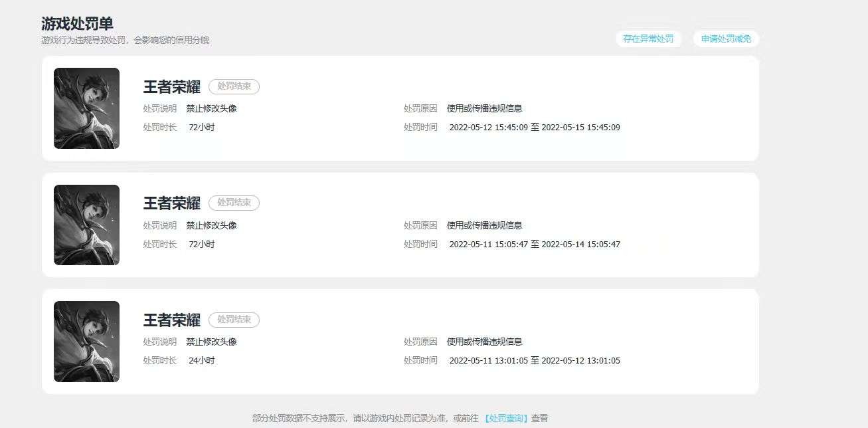Click 处罚结束 badge in 2022-05-14 15:05:47 card

point(234,203)
